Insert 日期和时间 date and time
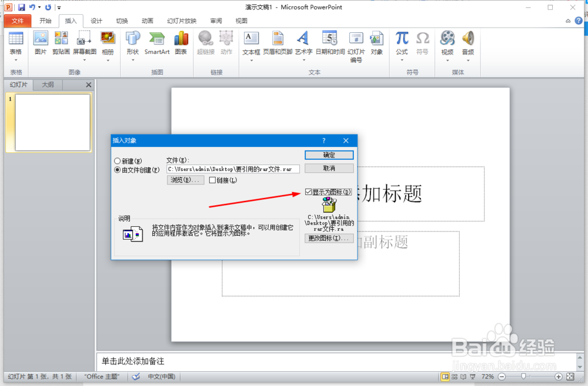 [x=330, y=38]
